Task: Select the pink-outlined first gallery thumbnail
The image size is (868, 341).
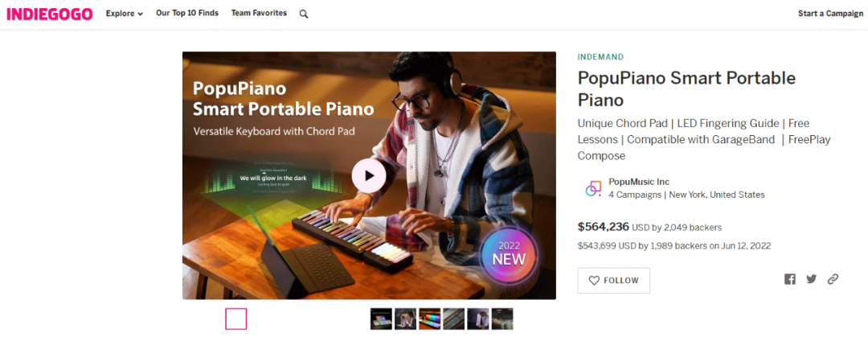Action: click(235, 318)
